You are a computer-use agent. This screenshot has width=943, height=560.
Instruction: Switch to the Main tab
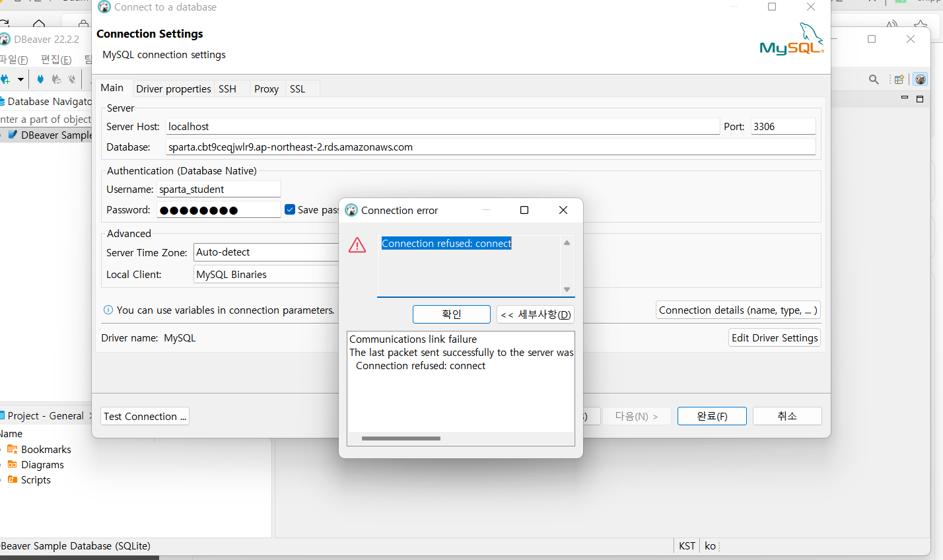pyautogui.click(x=112, y=88)
